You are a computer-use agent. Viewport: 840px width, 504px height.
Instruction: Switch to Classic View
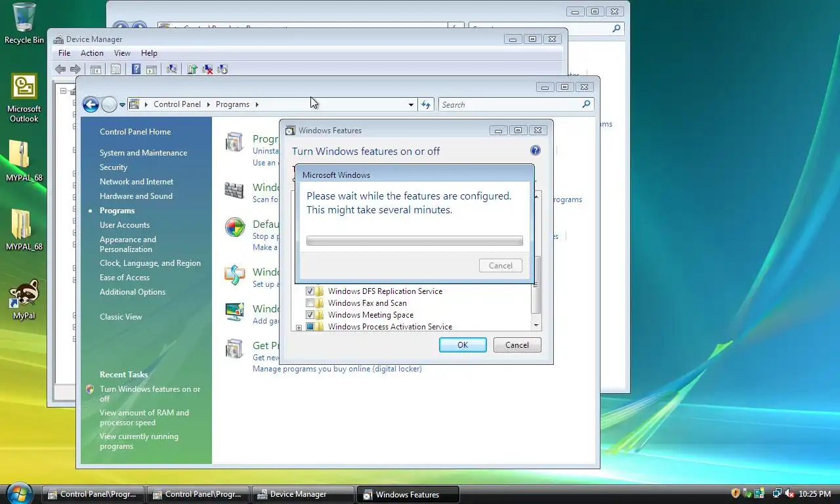tap(121, 317)
